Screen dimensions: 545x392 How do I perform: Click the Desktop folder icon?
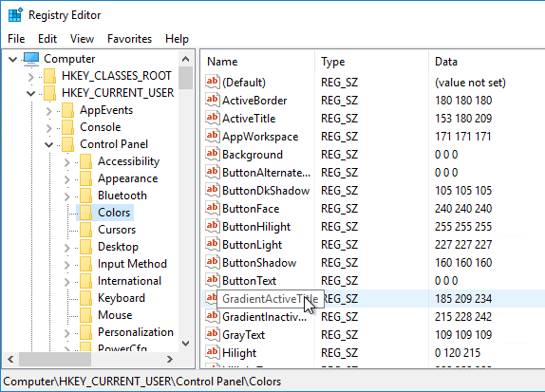pos(85,247)
